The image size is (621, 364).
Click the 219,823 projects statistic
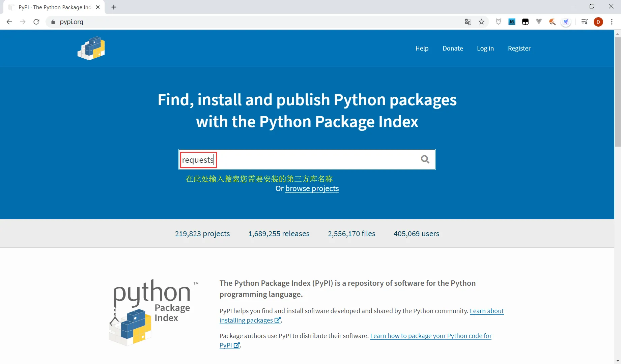pos(202,234)
